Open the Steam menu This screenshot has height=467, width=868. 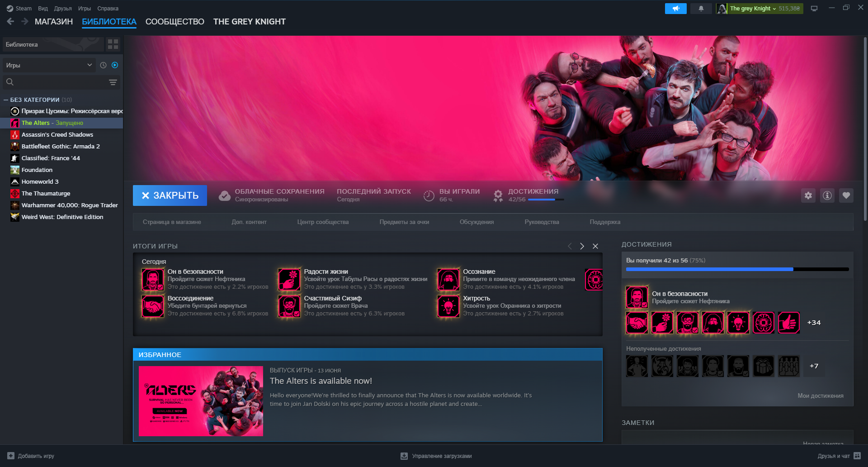[19, 9]
